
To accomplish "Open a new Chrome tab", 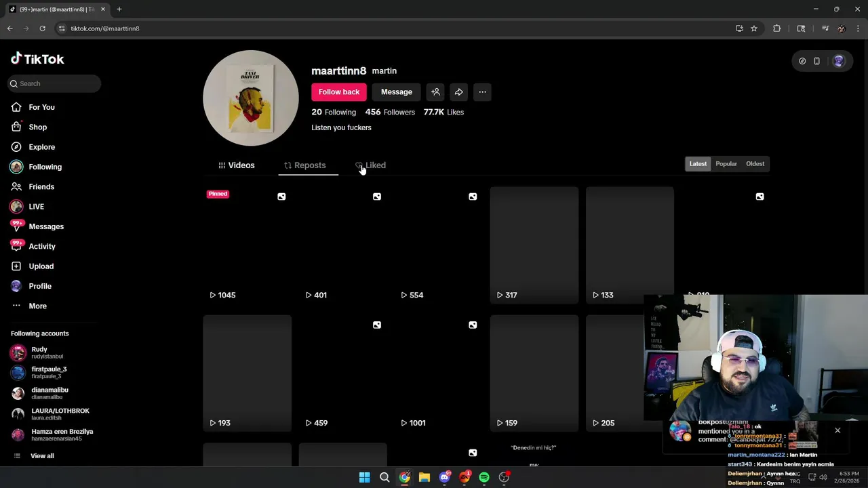I will point(119,9).
